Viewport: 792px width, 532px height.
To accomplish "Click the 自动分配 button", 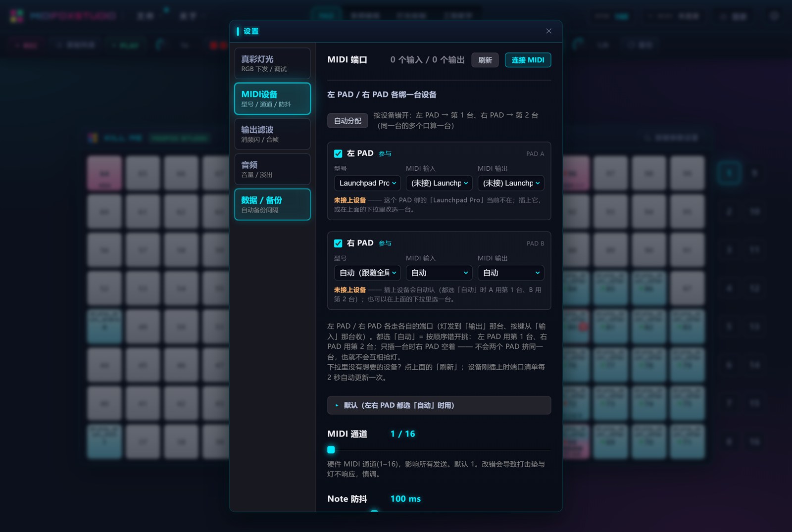I will click(x=347, y=121).
